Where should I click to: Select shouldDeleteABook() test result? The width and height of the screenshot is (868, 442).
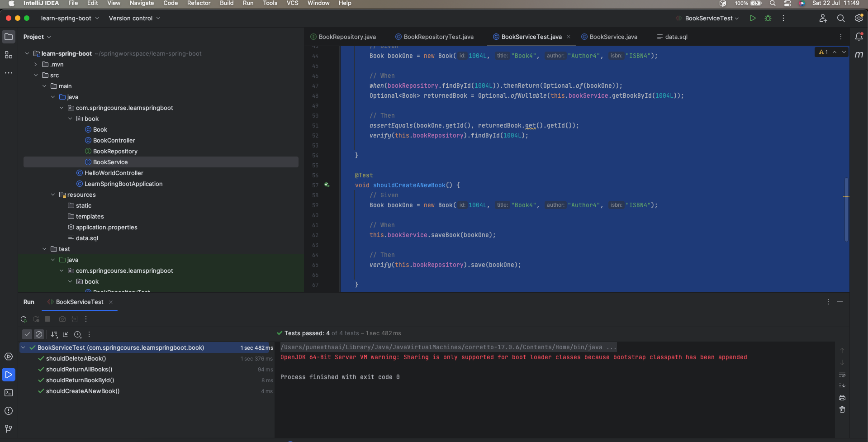pyautogui.click(x=76, y=358)
